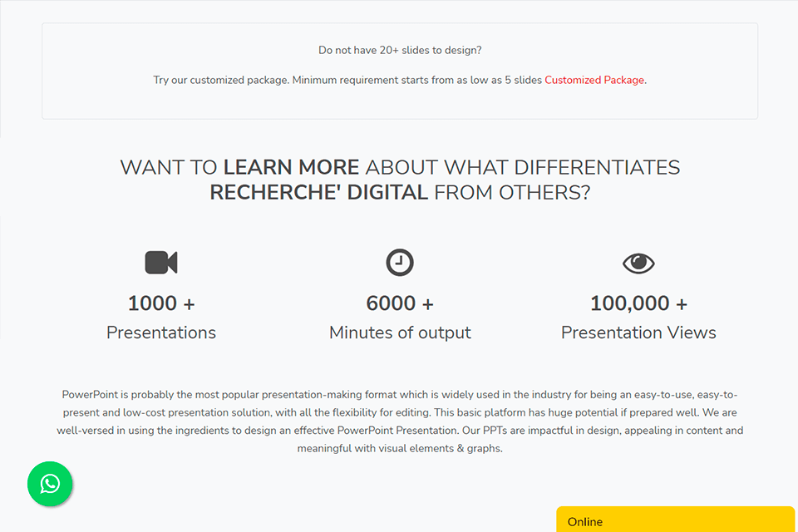798x532 pixels.
Task: Click the 'WANT TO LEARN MORE' heading line
Action: [400, 167]
